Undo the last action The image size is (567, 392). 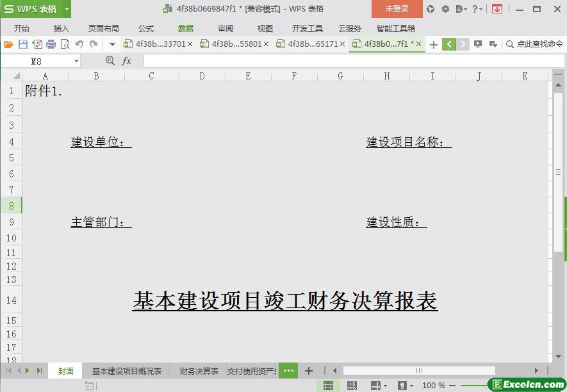[79, 44]
